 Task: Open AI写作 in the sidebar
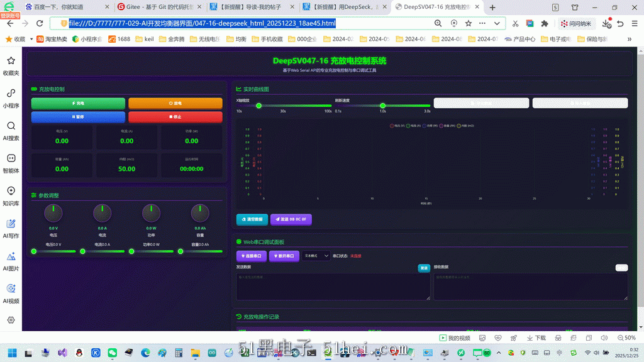pyautogui.click(x=11, y=229)
